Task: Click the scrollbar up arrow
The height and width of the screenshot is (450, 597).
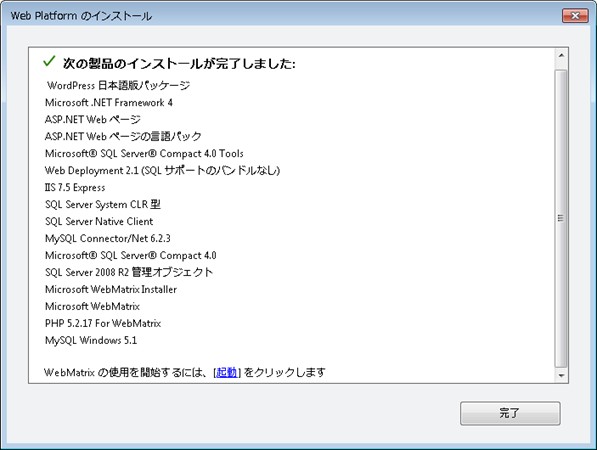Action: [561, 56]
